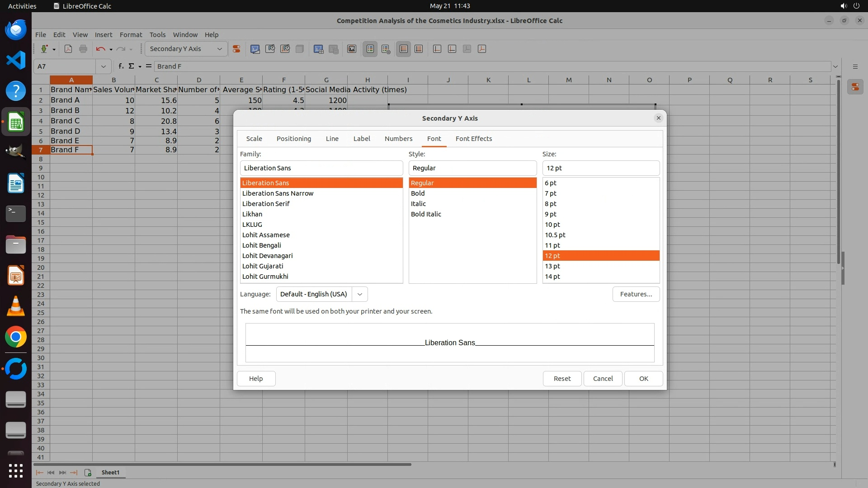Open the Chart Type icon

pos(255,49)
